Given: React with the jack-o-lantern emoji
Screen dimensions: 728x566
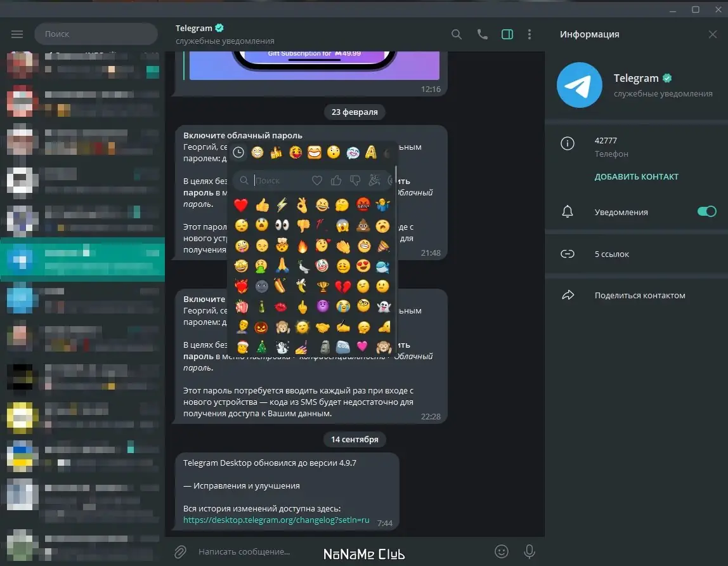Looking at the screenshot, I should 261,327.
